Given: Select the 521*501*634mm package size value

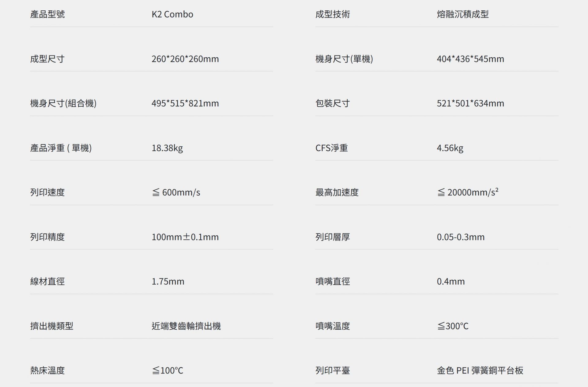Looking at the screenshot, I should click(470, 104).
